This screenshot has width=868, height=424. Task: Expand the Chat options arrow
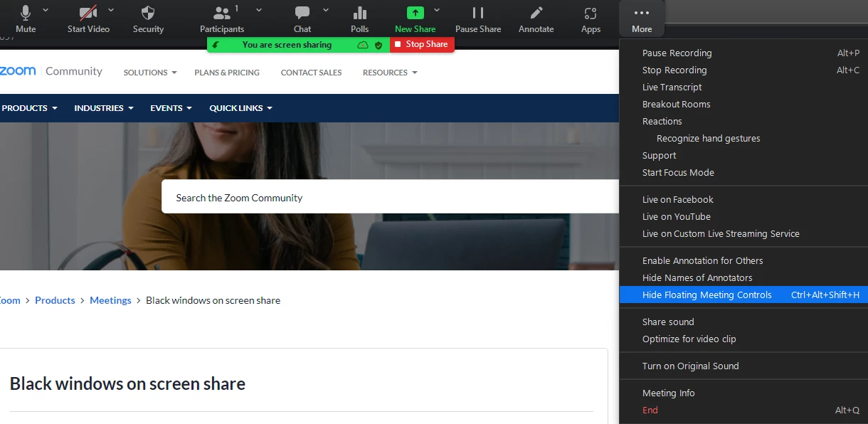pyautogui.click(x=326, y=10)
